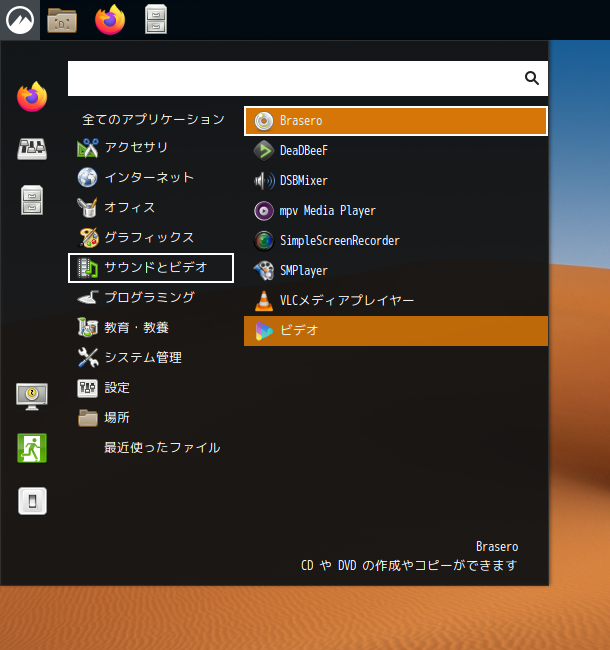Viewport: 610px width, 650px height.
Task: Click the SMPlayer film reel icon
Action: pos(264,270)
